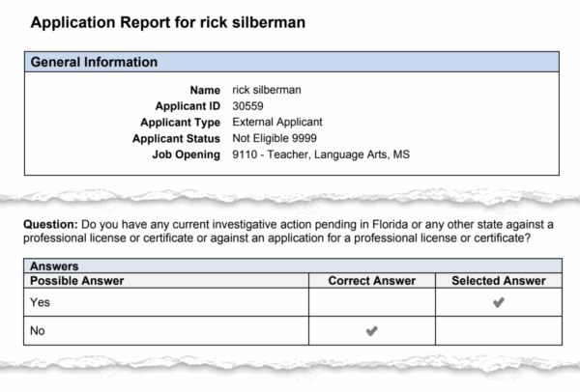
Task: Click the checkmark in the Yes row
Action: tap(498, 302)
